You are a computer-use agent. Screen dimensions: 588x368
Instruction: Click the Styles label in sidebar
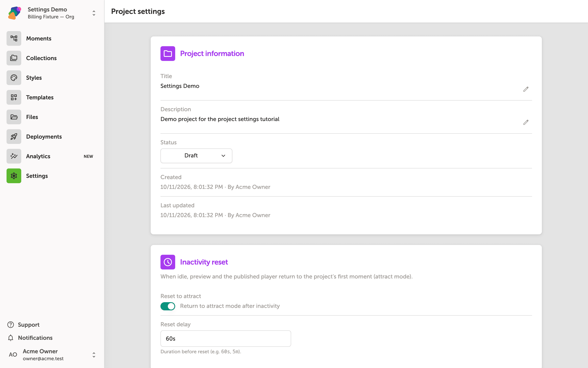coord(34,78)
